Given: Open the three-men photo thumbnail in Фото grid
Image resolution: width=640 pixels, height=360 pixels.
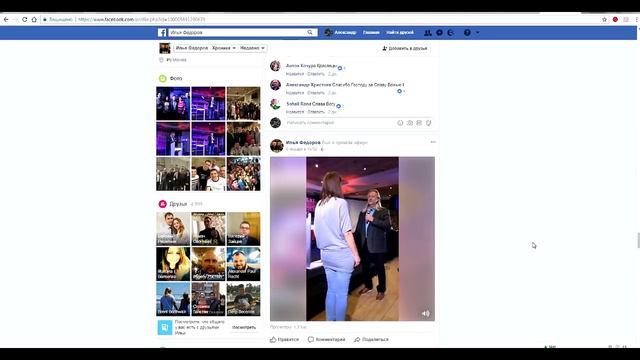Looking at the screenshot, I should [208, 174].
